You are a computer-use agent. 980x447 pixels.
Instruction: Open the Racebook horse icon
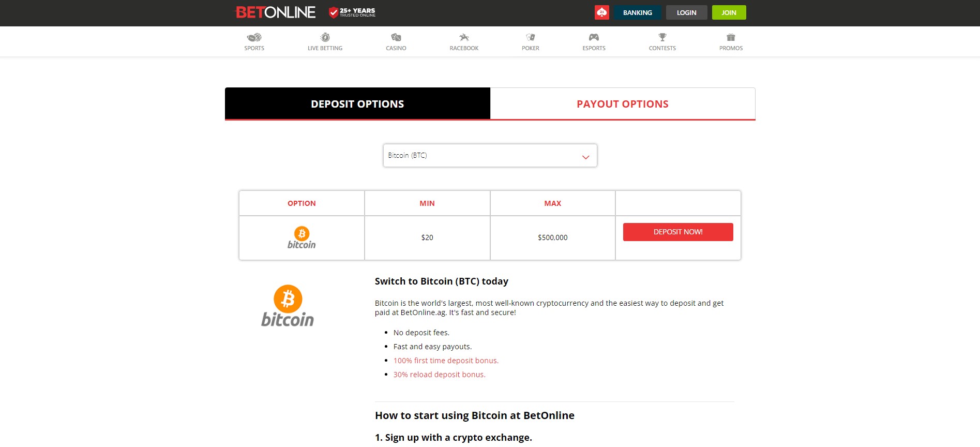pos(464,37)
